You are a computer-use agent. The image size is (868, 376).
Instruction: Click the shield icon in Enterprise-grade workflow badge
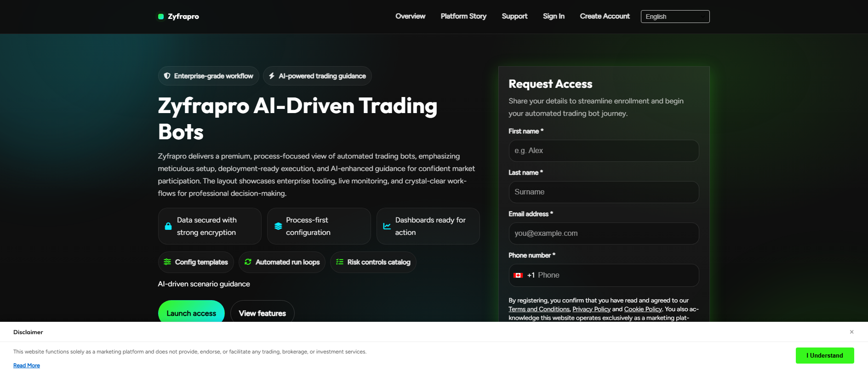pos(167,76)
